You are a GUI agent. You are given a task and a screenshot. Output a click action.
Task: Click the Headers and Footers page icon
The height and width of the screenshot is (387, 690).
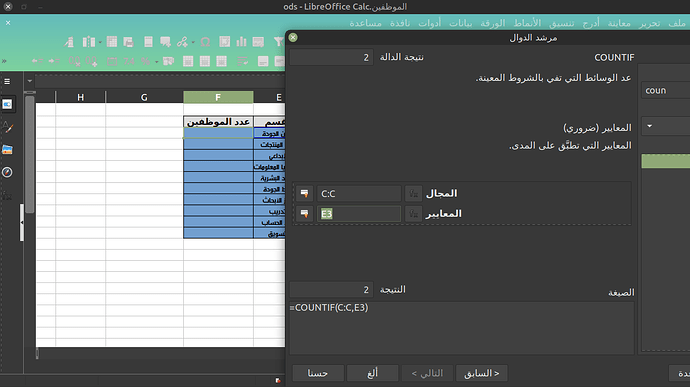(148, 42)
